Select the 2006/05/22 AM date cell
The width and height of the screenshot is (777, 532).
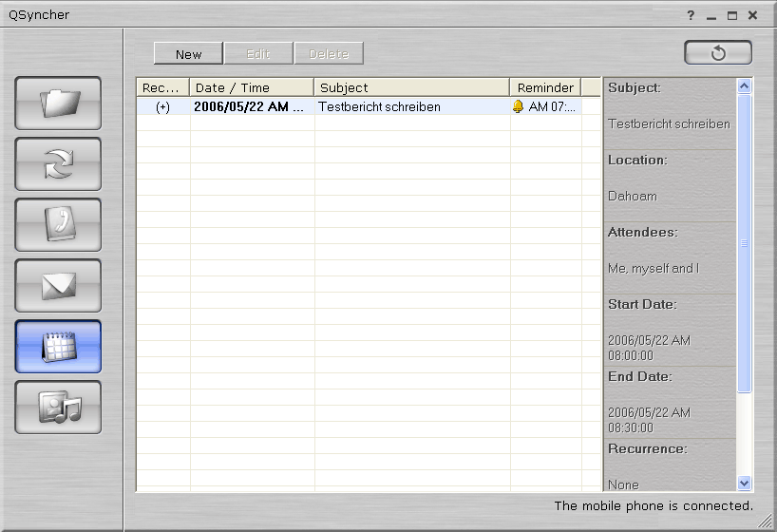[252, 106]
